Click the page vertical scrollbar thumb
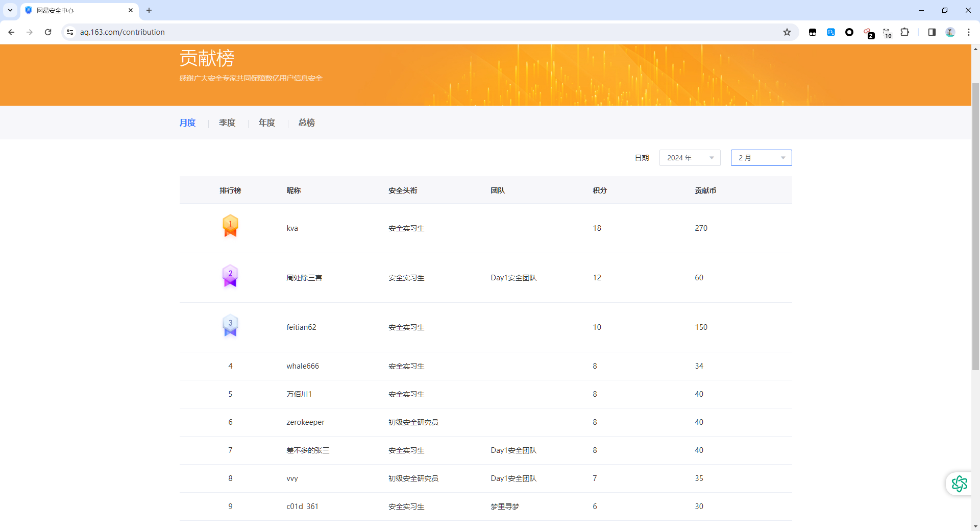Screen dimensions: 980x531 tap(975, 226)
